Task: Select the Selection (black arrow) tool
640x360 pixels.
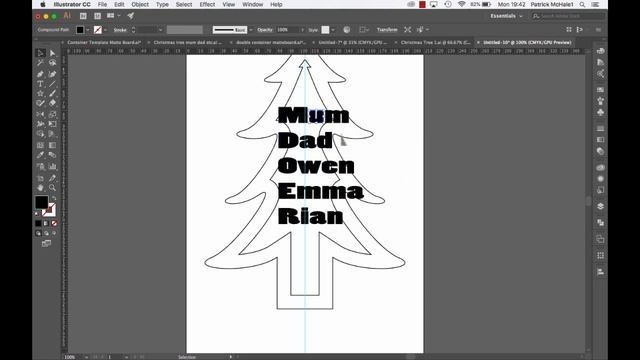Action: click(40, 53)
